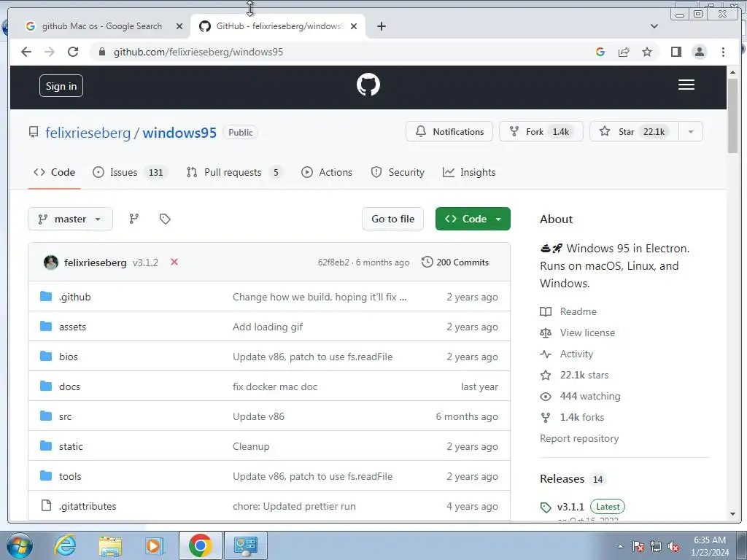Viewport: 747px width, 560px height.
Task: Open the .github folder
Action: pos(75,297)
